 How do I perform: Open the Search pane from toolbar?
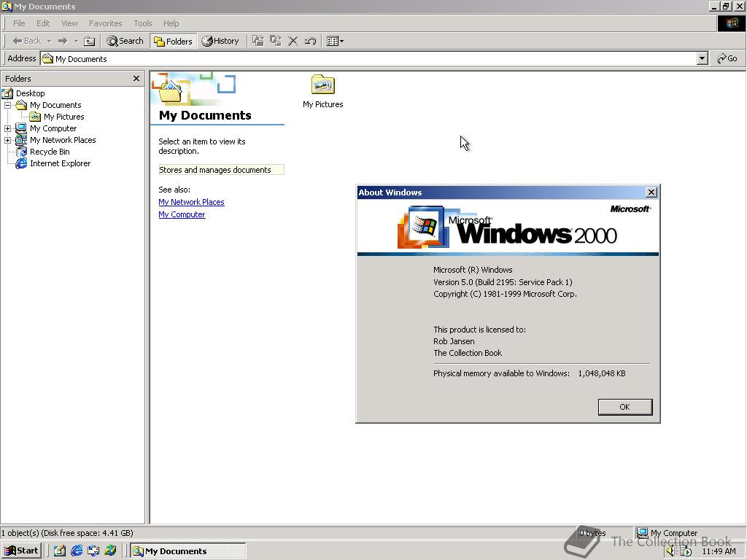coord(125,41)
